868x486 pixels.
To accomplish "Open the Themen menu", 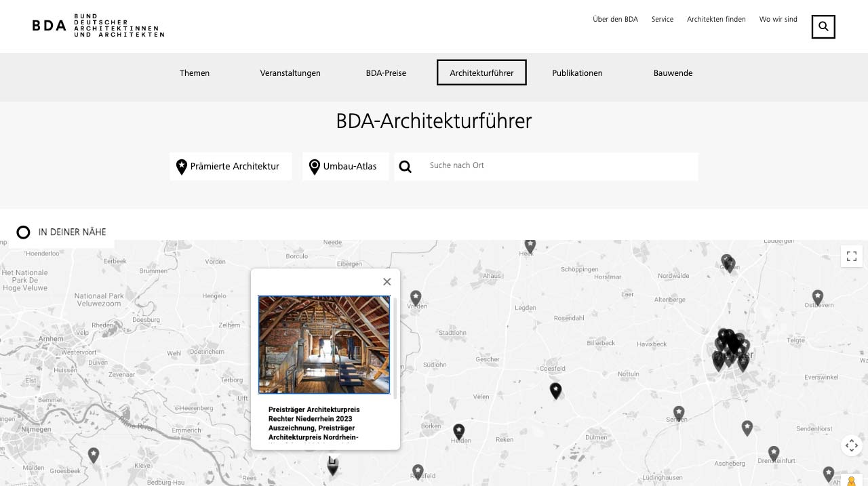I will click(x=195, y=73).
